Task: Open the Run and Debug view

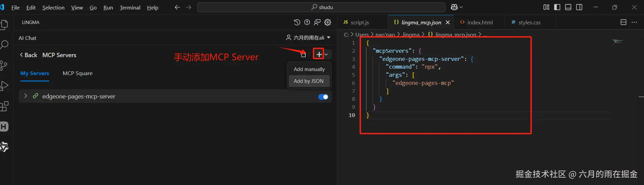Action: (x=4, y=86)
